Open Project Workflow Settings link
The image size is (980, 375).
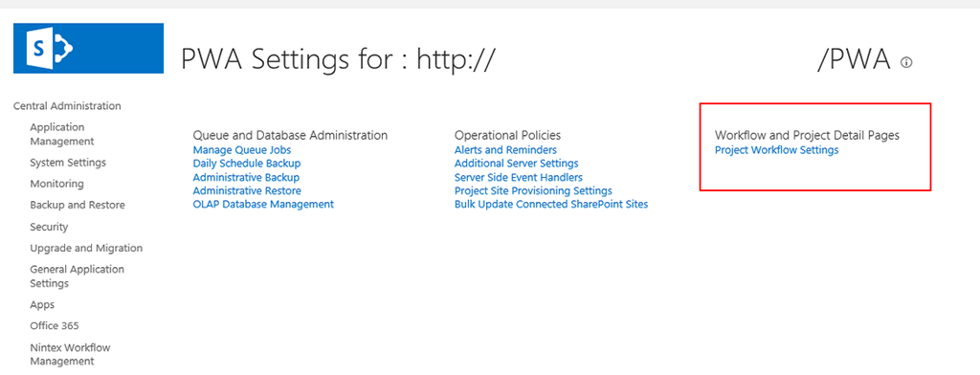pyautogui.click(x=776, y=150)
